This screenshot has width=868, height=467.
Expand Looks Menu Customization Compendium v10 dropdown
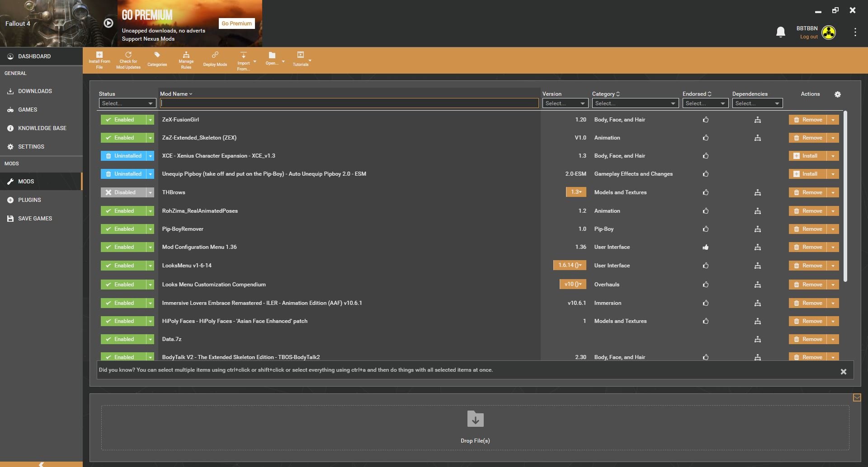click(x=573, y=284)
